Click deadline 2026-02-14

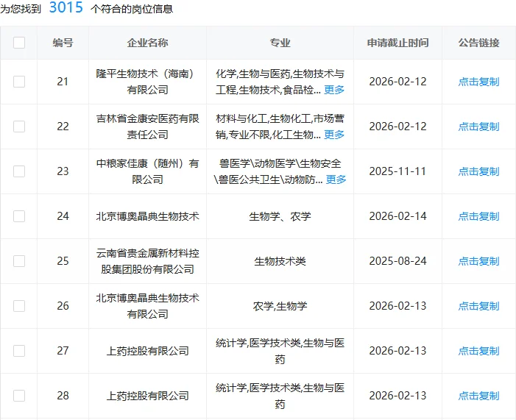click(398, 216)
